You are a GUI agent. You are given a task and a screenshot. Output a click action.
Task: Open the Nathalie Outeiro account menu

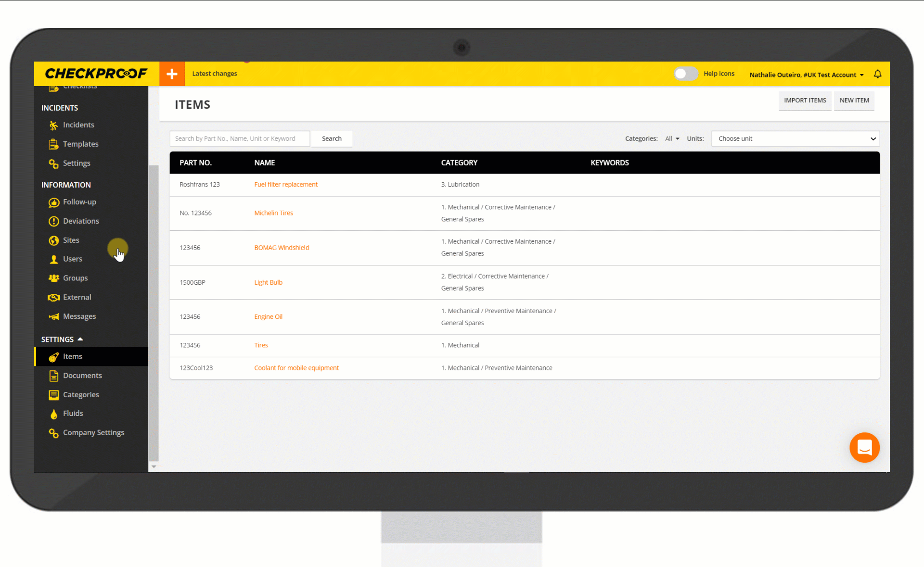pos(806,75)
